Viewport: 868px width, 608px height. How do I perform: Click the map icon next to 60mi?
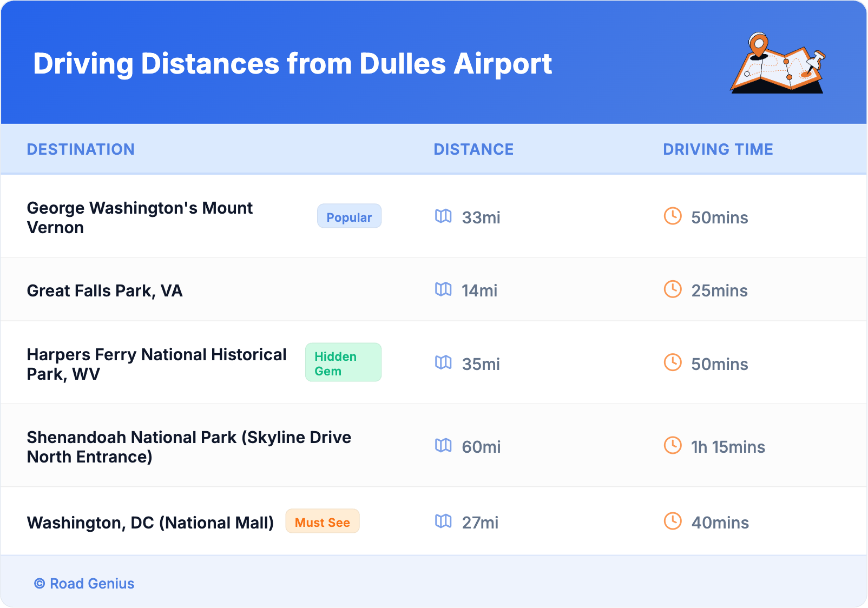click(443, 446)
